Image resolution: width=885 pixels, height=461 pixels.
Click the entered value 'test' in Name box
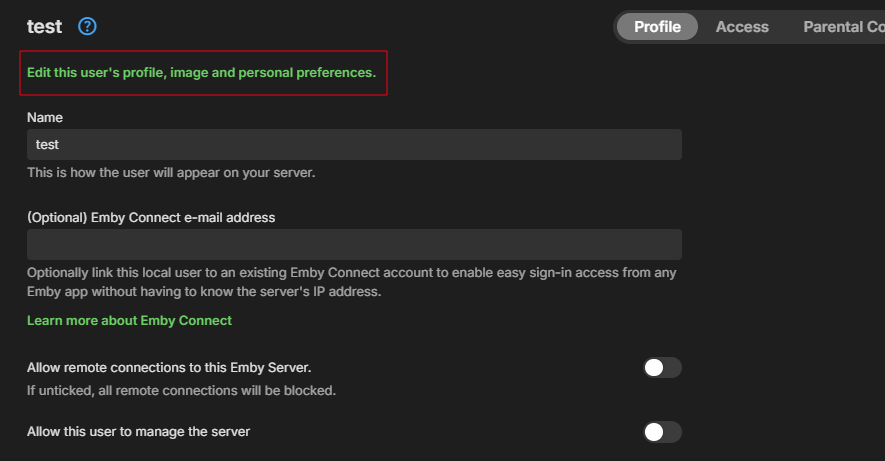(47, 145)
